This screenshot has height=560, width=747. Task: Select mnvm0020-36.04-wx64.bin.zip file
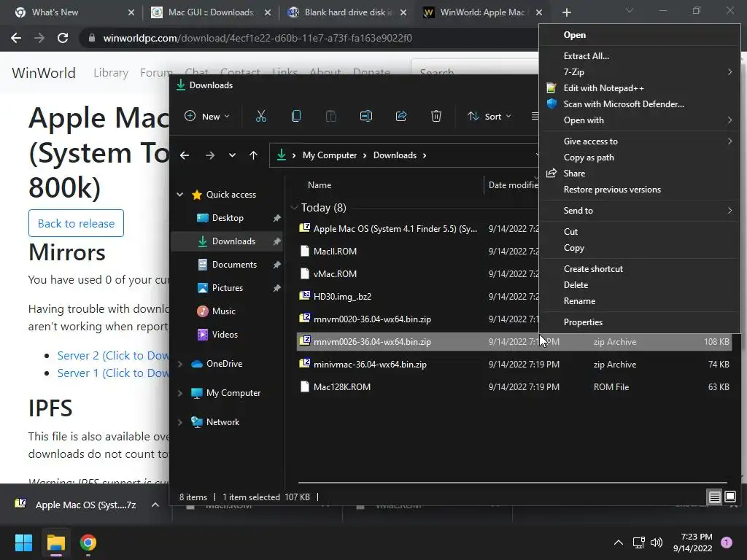tap(372, 319)
